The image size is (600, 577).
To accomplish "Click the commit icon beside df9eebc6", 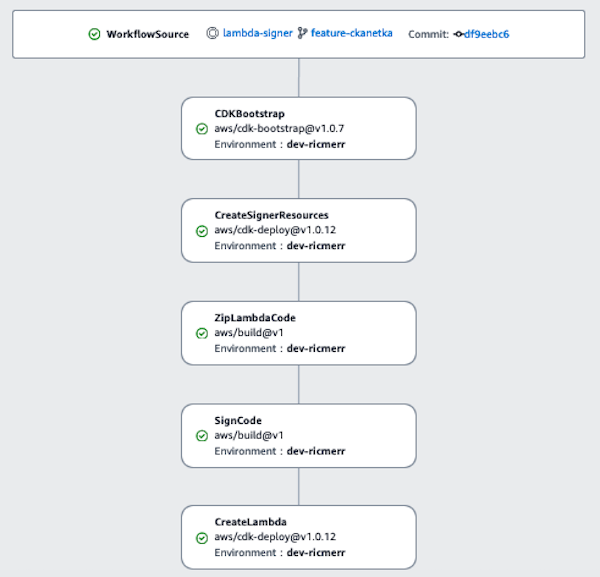I will tap(459, 34).
